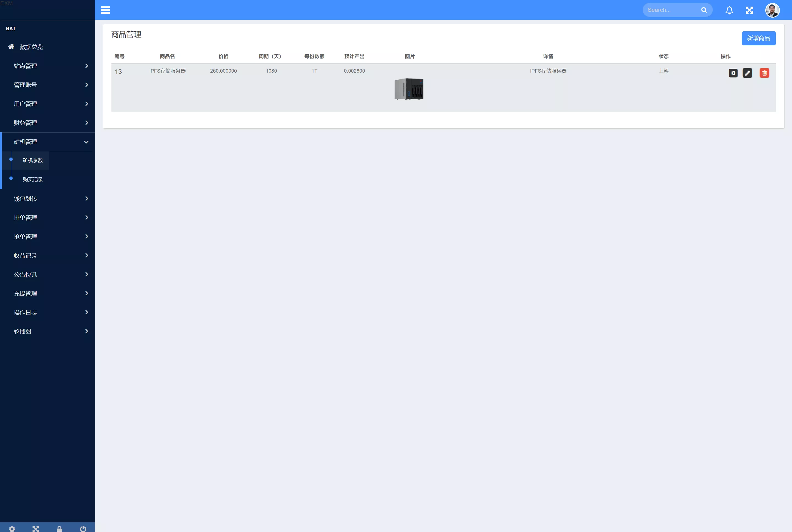Viewport: 792px width, 532px height.
Task: Expand the 钱包划转 sidebar menu
Action: [48, 198]
